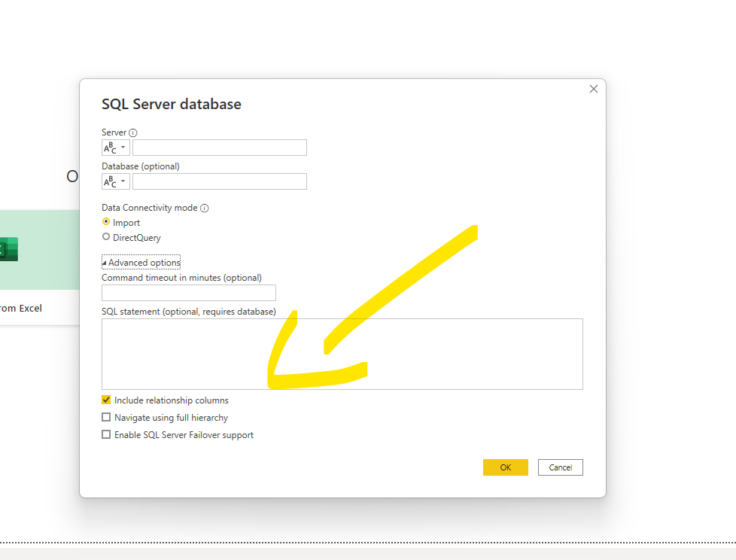Confirm the dialog with OK

pos(506,467)
